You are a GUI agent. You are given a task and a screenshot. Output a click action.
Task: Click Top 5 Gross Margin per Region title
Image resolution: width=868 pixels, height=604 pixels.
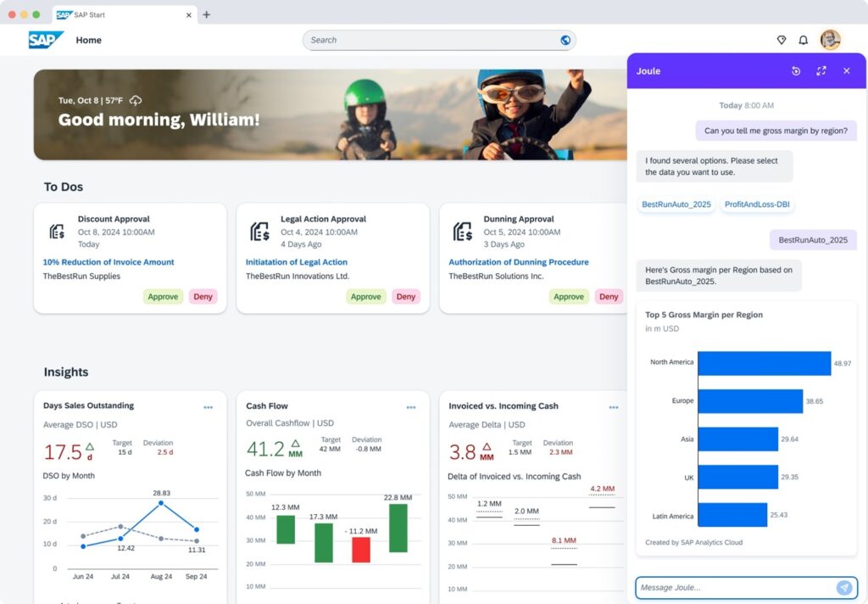point(704,315)
